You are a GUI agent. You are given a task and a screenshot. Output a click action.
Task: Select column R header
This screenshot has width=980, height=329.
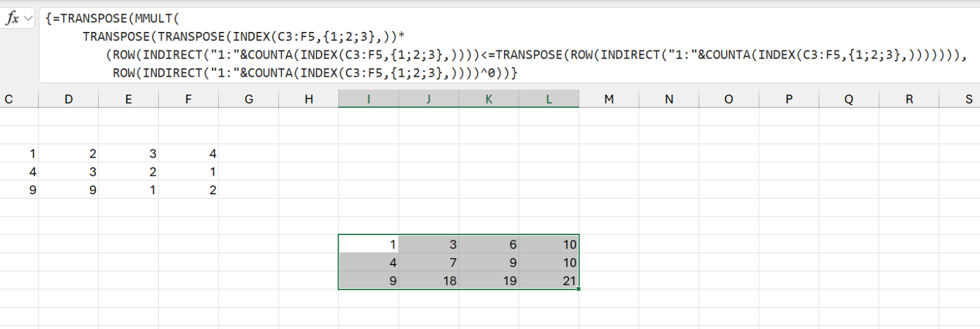(909, 99)
